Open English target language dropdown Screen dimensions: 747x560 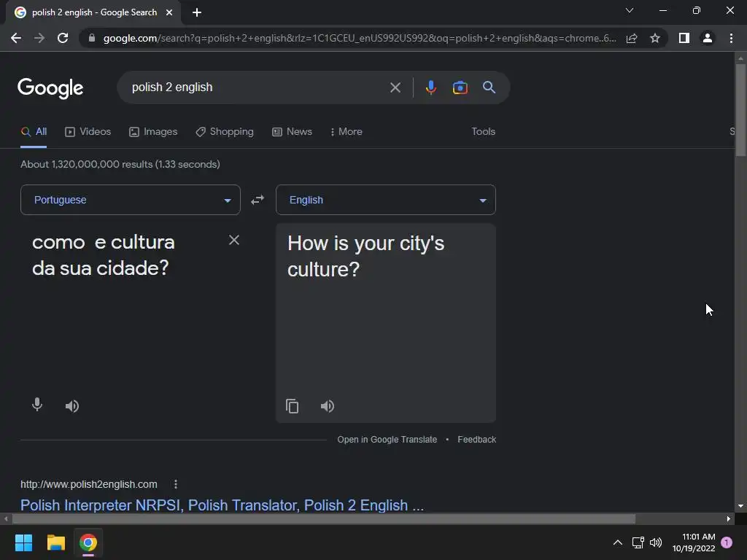tap(386, 200)
